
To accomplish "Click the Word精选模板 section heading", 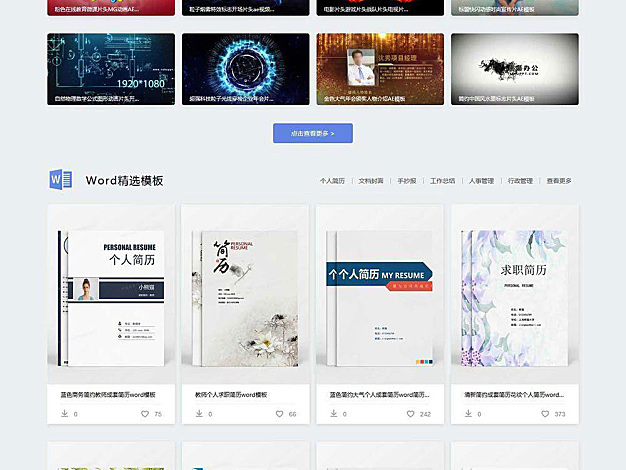I will 125,180.
